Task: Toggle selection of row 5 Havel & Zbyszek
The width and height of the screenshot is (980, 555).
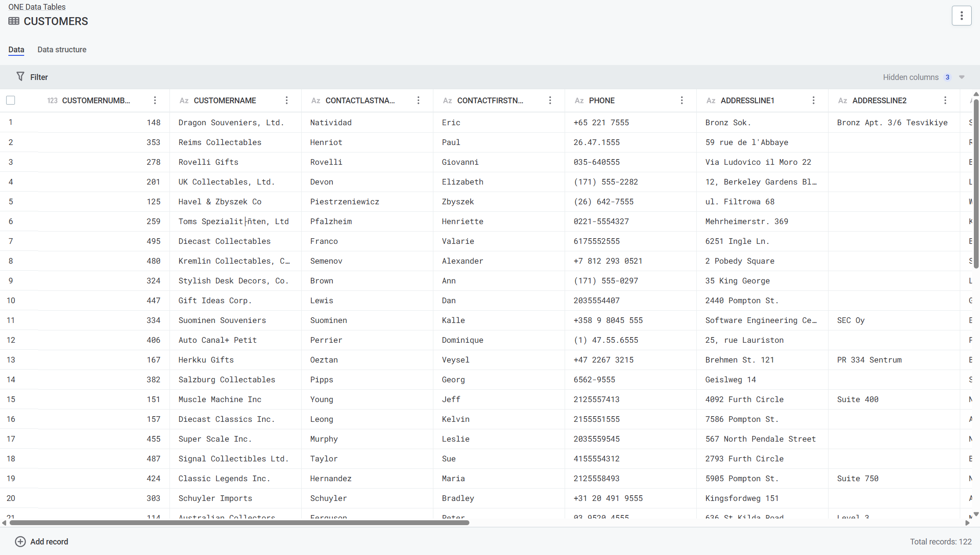Action: tap(11, 201)
